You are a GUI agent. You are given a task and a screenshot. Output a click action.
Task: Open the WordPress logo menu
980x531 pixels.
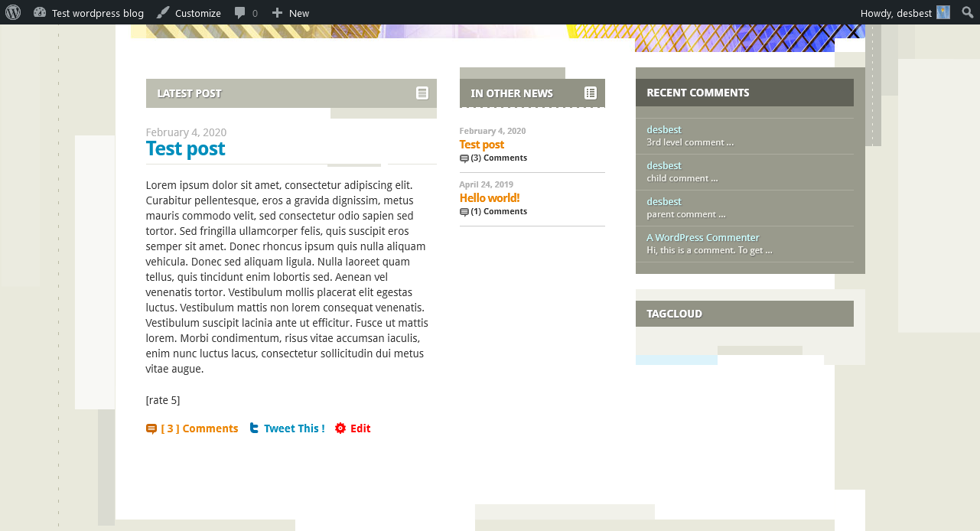(13, 12)
